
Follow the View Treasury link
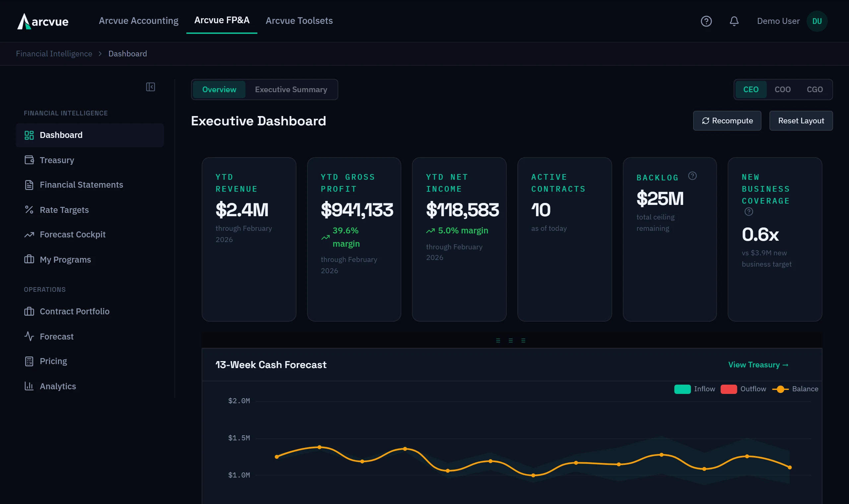pyautogui.click(x=758, y=365)
